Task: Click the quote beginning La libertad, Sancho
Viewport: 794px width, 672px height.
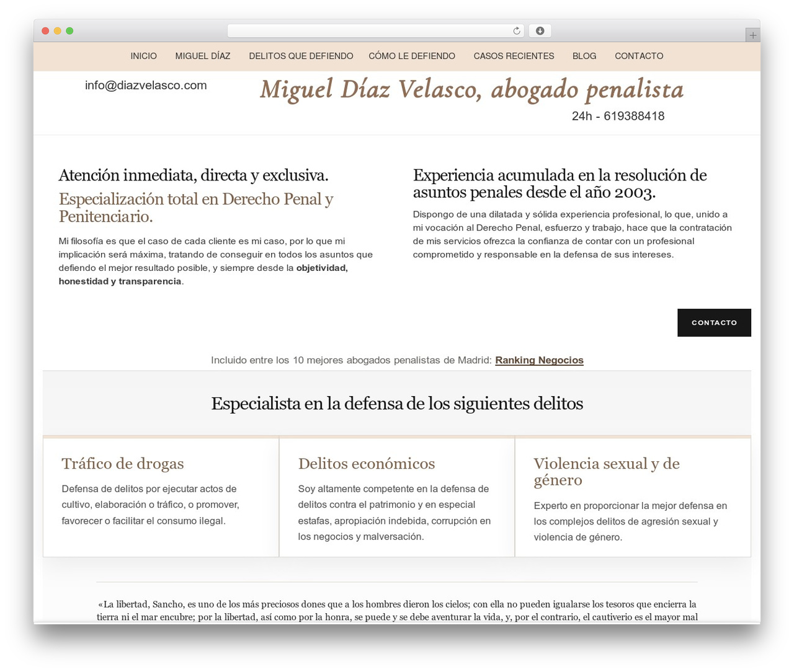Action: click(397, 611)
